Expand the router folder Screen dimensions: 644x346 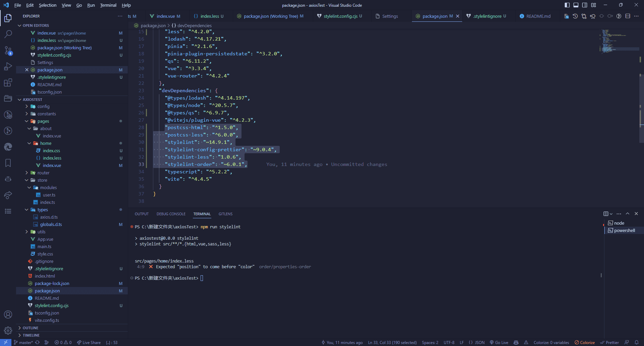[43, 173]
